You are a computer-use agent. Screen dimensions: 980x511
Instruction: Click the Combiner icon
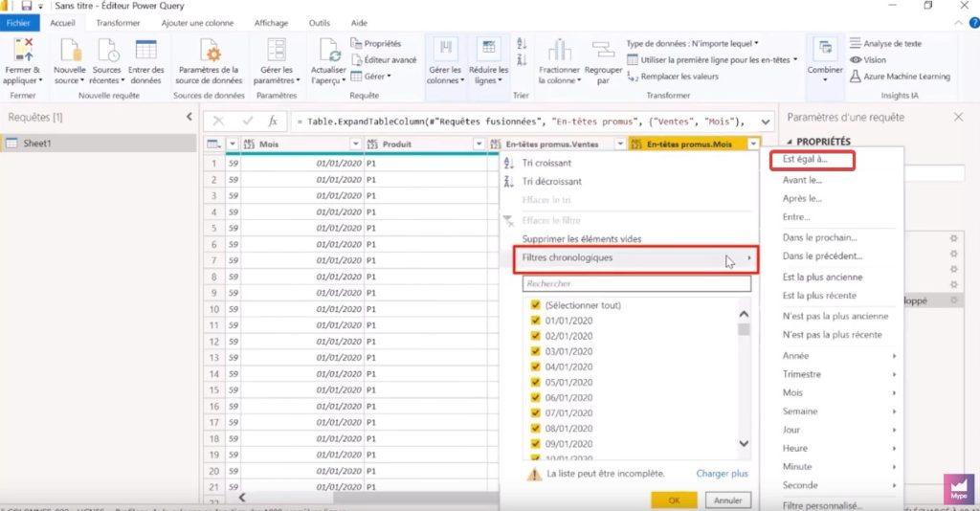pos(825,48)
